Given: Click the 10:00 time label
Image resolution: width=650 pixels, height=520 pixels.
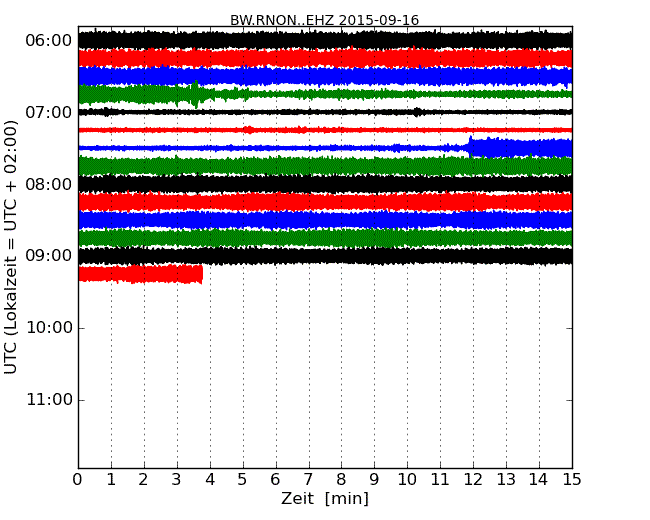Looking at the screenshot, I should (49, 328).
